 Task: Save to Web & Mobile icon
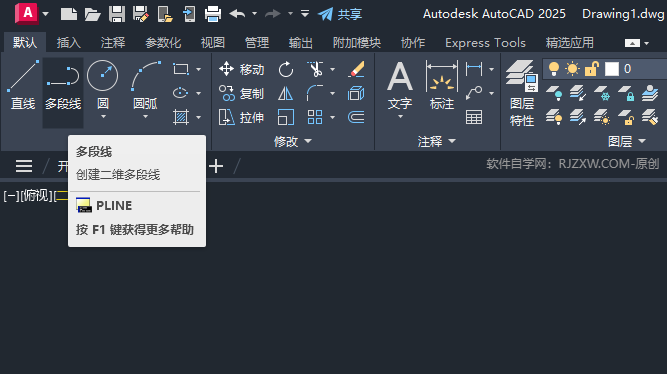[188, 14]
